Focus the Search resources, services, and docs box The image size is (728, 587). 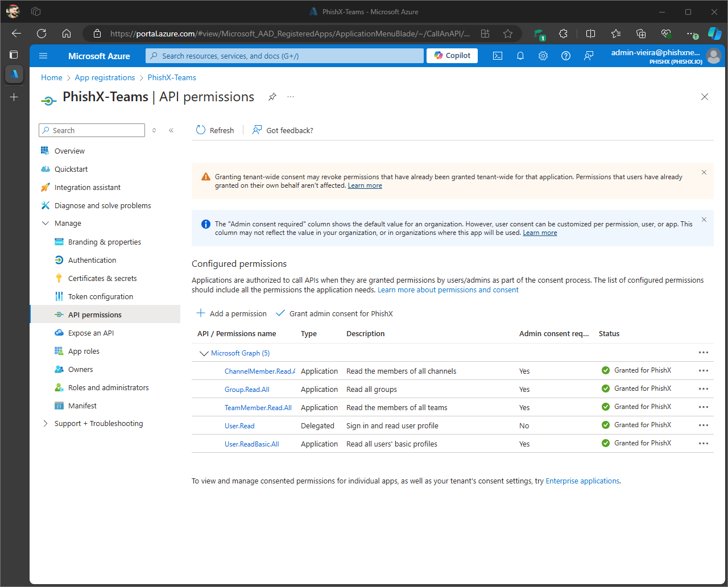(x=284, y=56)
